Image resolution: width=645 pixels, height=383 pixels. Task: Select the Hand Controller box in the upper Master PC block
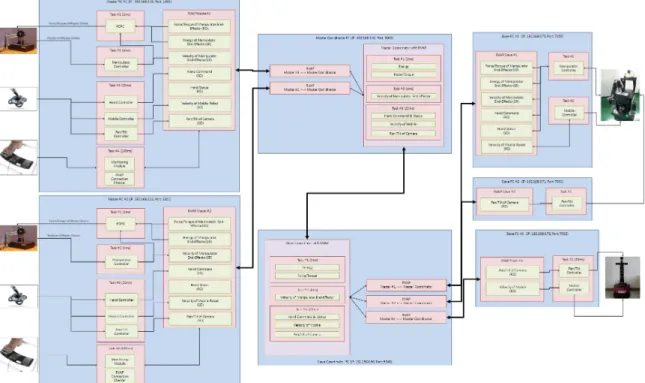[121, 102]
